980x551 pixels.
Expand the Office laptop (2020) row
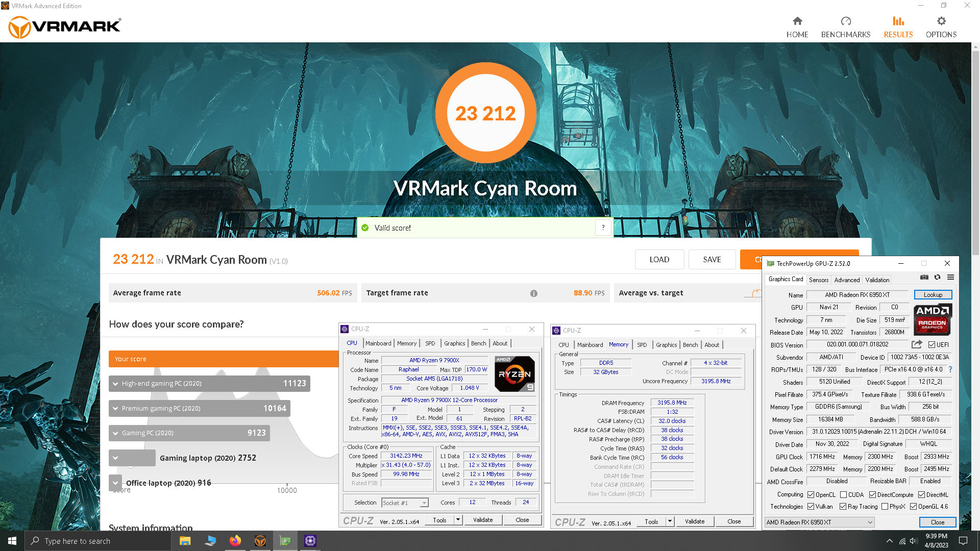pos(115,483)
